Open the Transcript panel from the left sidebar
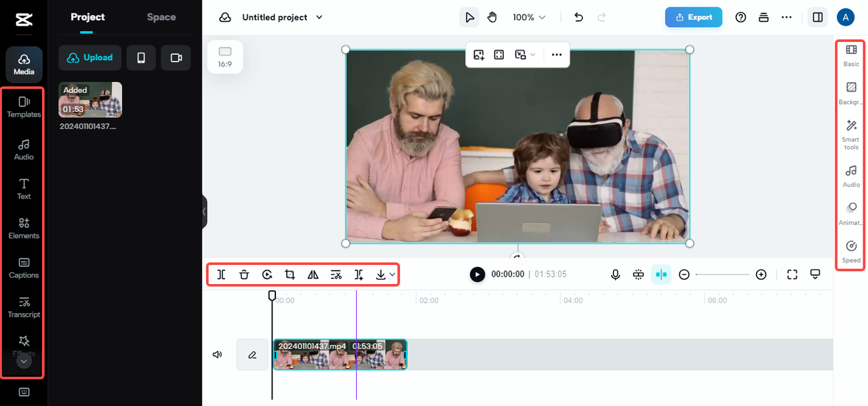 (23, 306)
